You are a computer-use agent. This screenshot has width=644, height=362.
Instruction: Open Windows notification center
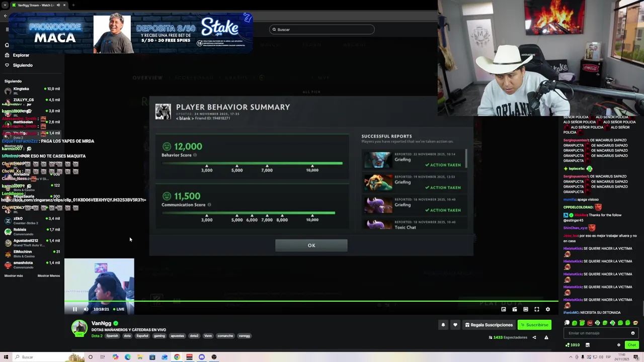click(636, 357)
